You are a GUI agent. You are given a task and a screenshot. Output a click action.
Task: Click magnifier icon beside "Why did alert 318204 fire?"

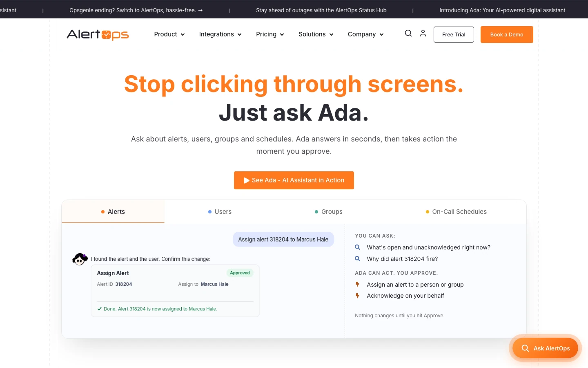coord(357,259)
